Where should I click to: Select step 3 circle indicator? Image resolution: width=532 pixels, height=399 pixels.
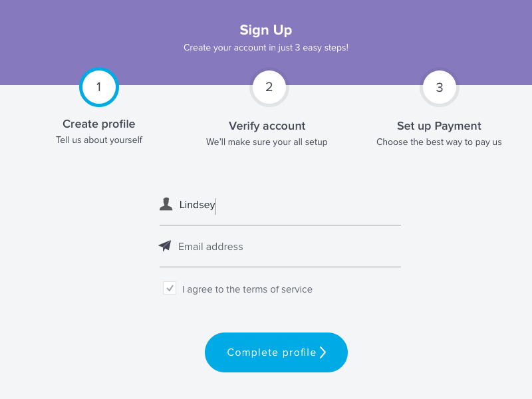pyautogui.click(x=440, y=88)
